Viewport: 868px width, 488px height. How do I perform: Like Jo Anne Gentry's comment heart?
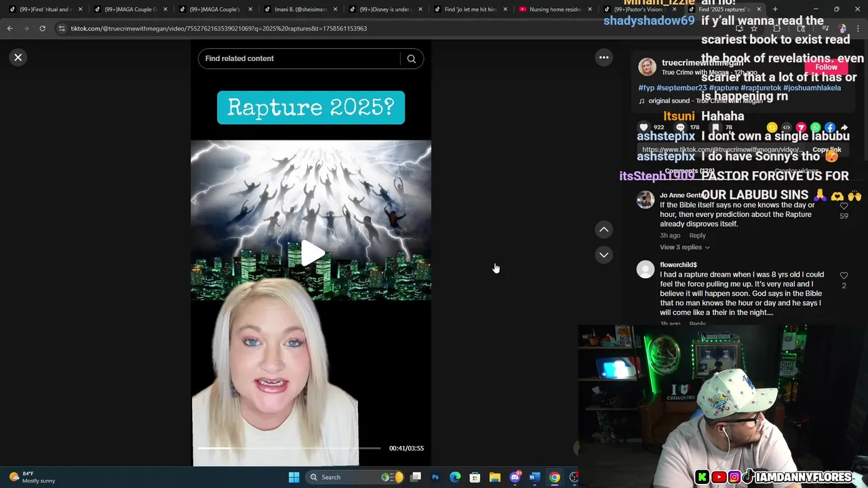tap(844, 206)
